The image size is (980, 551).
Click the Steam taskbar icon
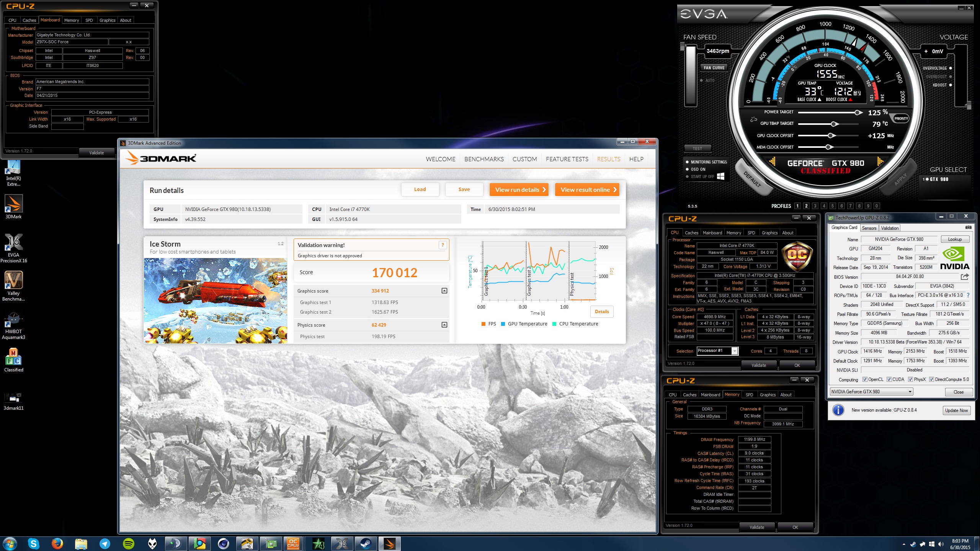366,543
